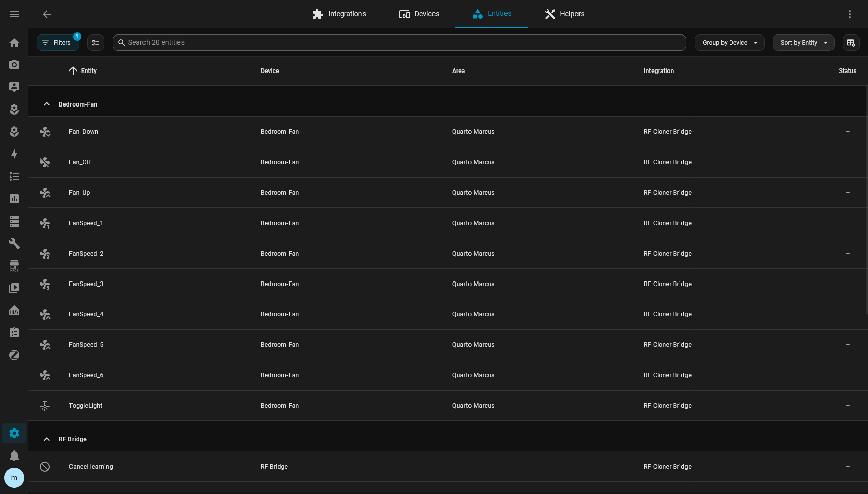Open the FanSpeed_3 entity row
The height and width of the screenshot is (494, 868).
(x=447, y=284)
